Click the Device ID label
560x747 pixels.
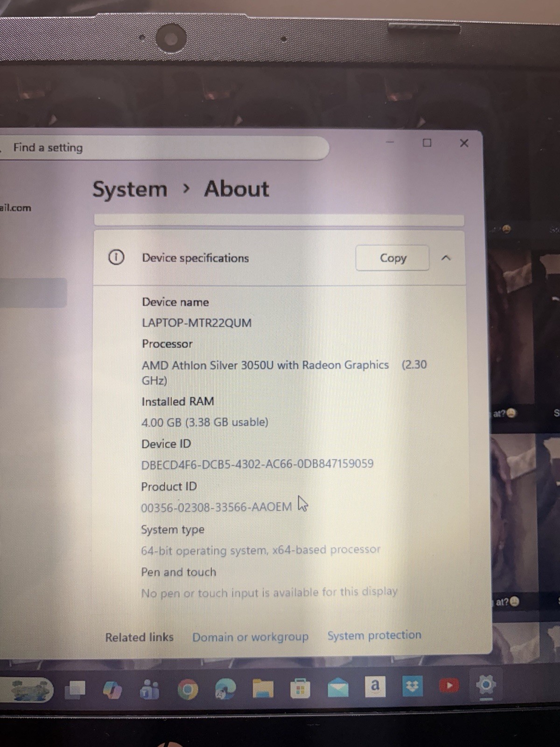(x=166, y=444)
